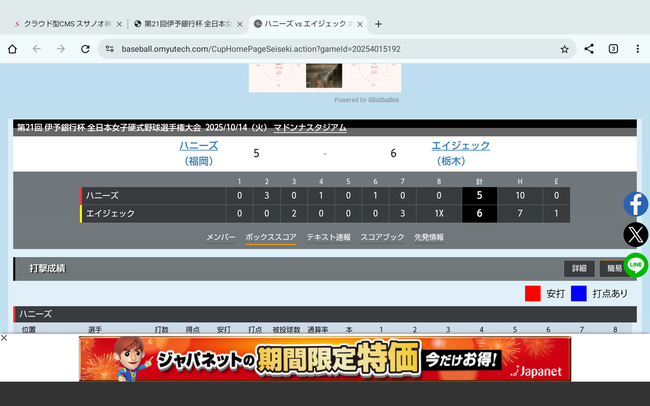View site info beside the URL
Viewport: 650px width, 406px height.
coord(108,48)
